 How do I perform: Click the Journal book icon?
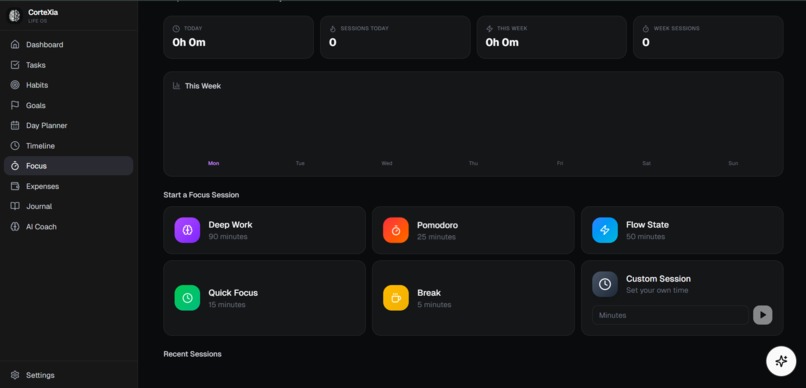pos(15,206)
